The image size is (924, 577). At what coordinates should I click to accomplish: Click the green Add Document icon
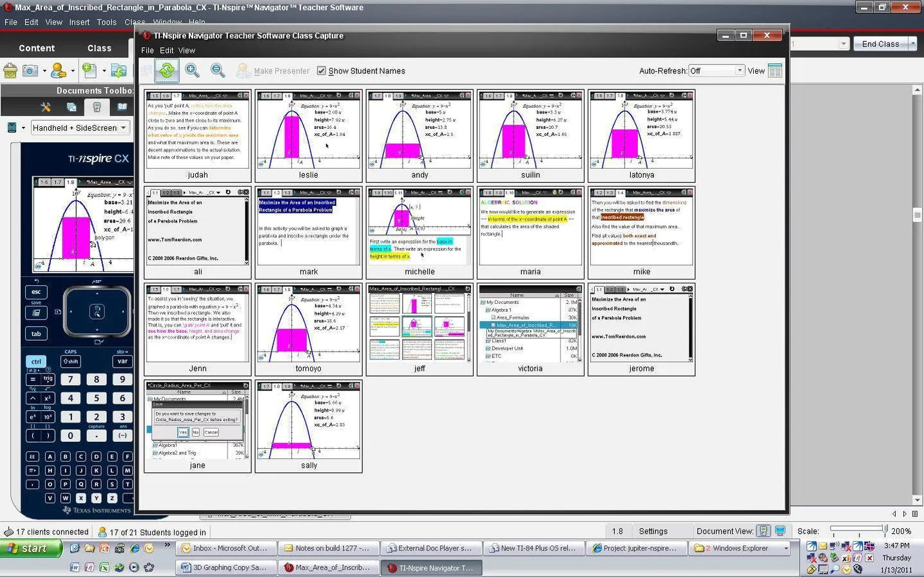pos(90,70)
